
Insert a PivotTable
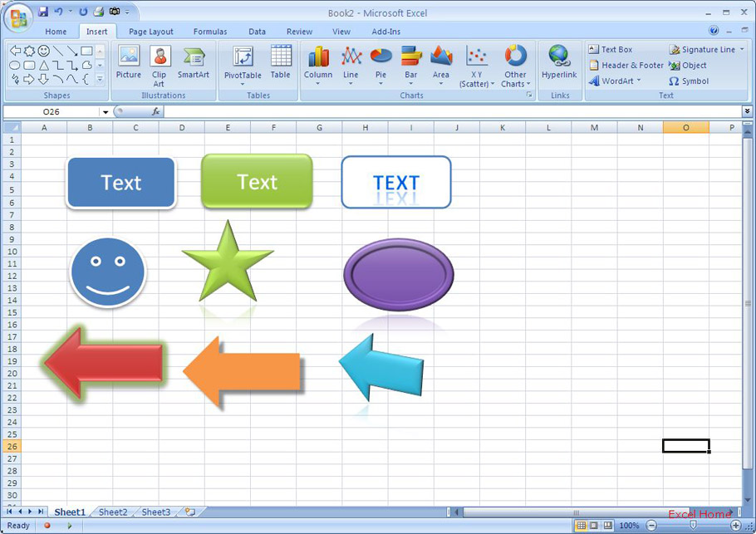point(243,63)
